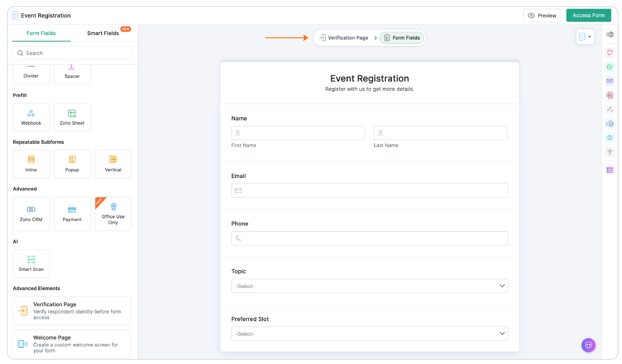Open the quick settings gear icon

610,35
